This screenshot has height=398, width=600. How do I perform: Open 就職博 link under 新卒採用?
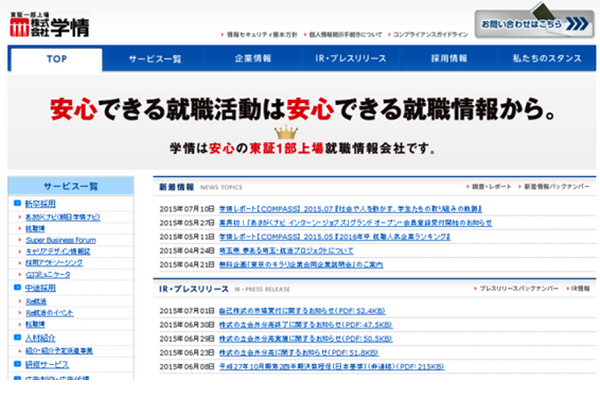[x=35, y=228]
